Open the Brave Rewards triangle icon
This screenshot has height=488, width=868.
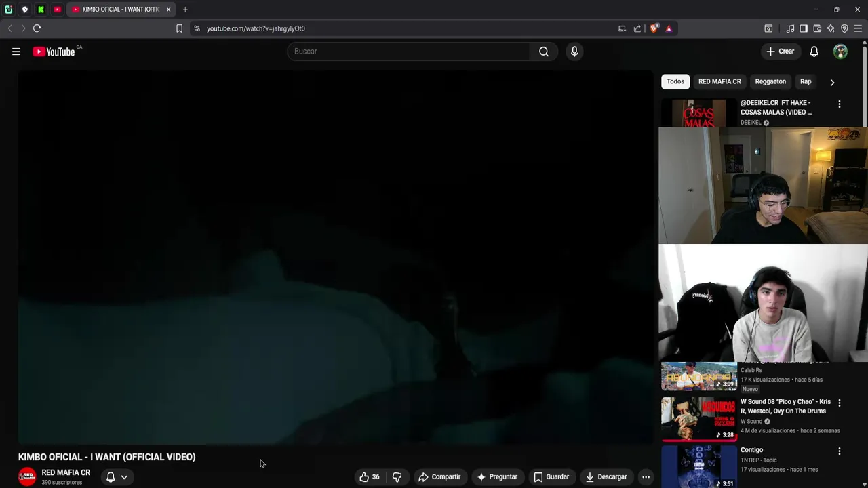669,28
